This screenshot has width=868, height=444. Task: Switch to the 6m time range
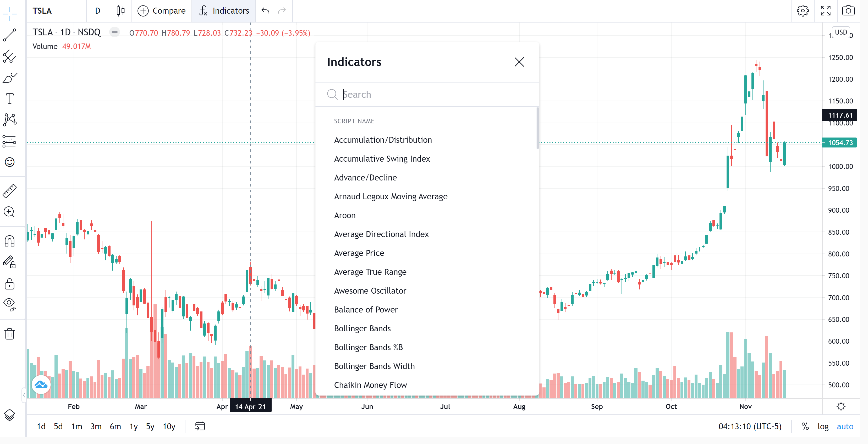[115, 426]
